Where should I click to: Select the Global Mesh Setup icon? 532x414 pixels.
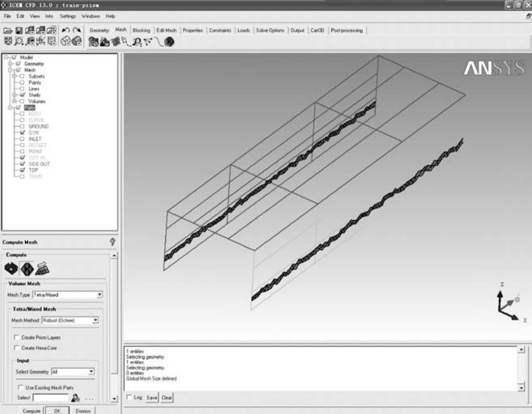pyautogui.click(x=93, y=42)
